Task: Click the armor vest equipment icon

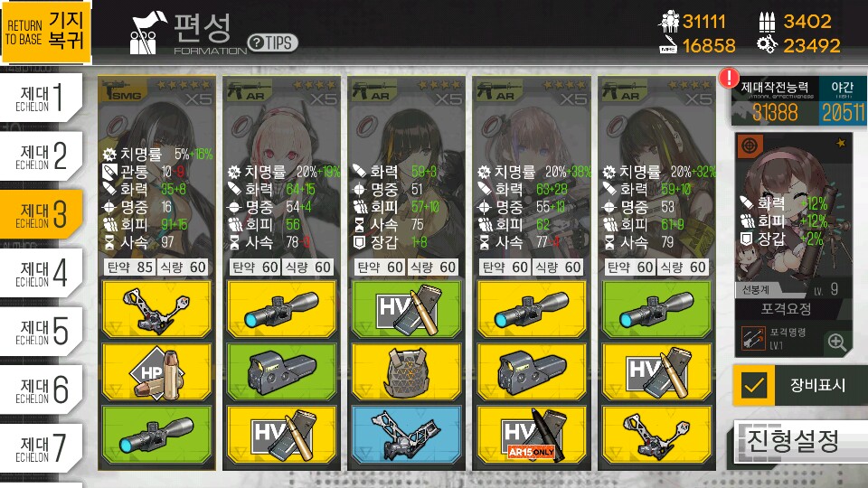Action: 406,371
